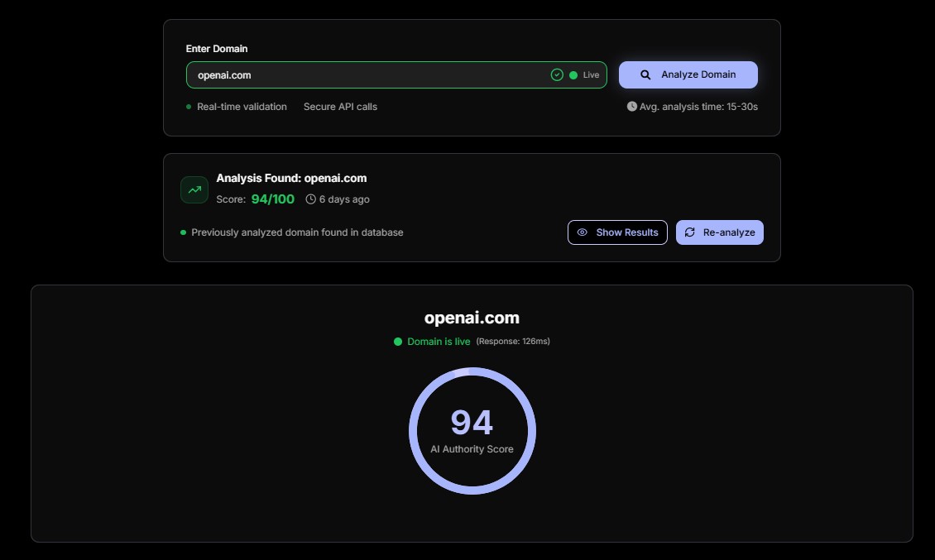Click the Live status indicator in domain field
This screenshot has height=560, width=935.
point(584,74)
